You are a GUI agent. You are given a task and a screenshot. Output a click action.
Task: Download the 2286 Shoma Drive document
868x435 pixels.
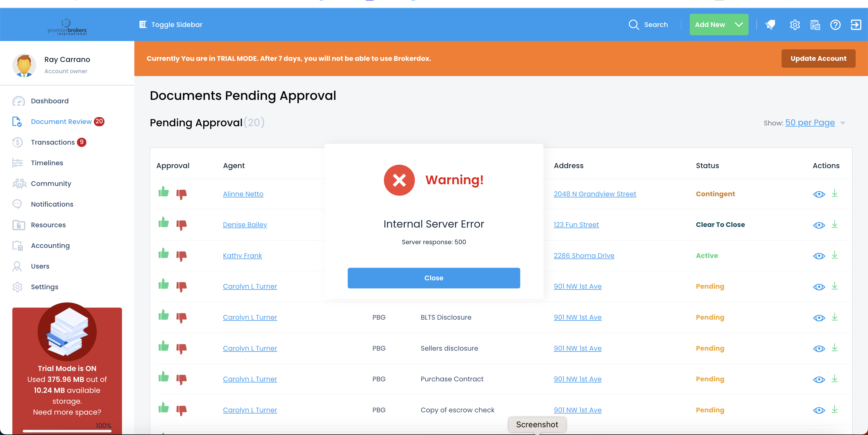coord(834,255)
